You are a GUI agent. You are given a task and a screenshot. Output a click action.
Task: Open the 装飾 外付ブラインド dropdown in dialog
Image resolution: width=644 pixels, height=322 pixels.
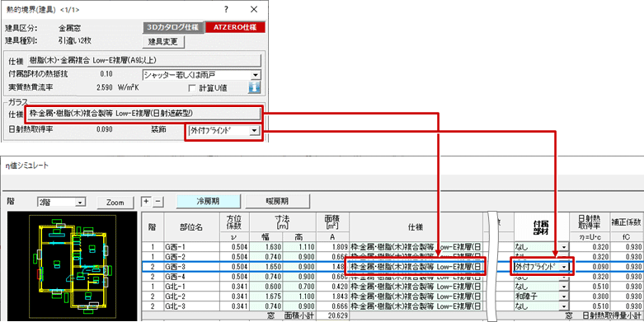255,131
